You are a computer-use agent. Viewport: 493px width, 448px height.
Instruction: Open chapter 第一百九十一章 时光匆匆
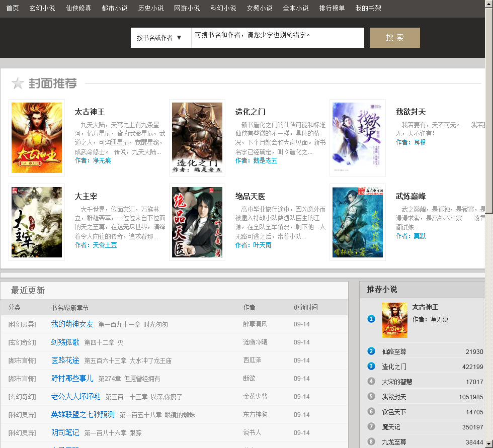(x=133, y=324)
